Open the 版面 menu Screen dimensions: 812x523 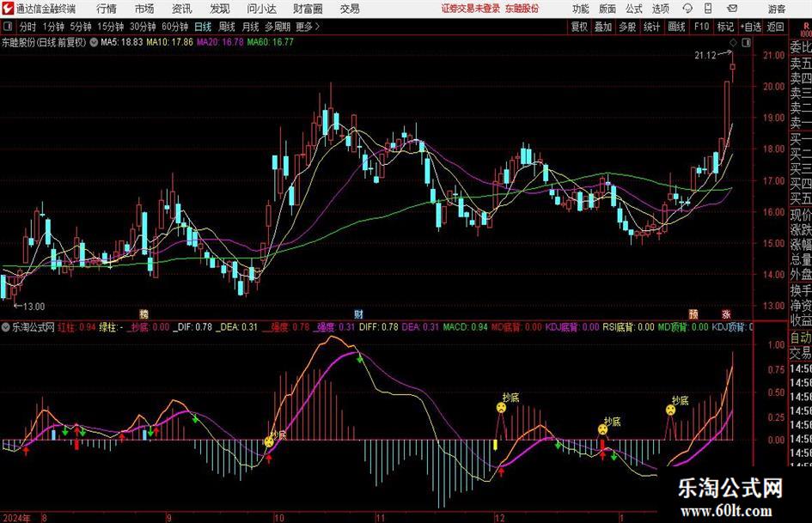point(607,9)
